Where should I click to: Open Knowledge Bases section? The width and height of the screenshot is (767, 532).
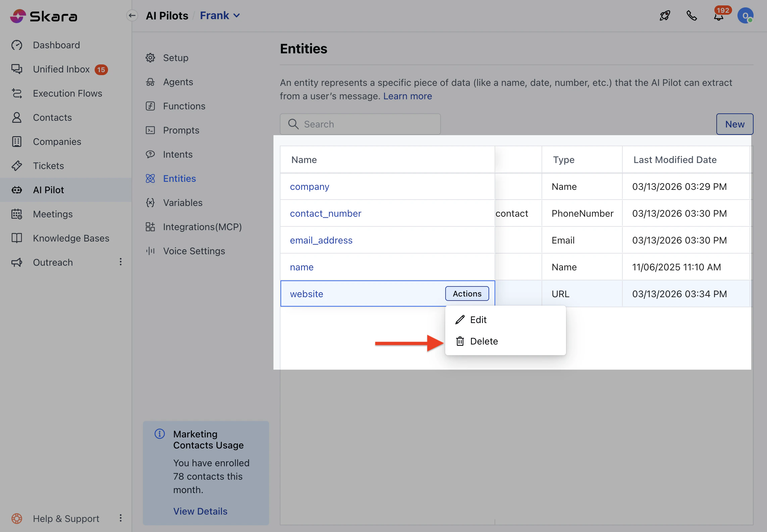point(71,238)
